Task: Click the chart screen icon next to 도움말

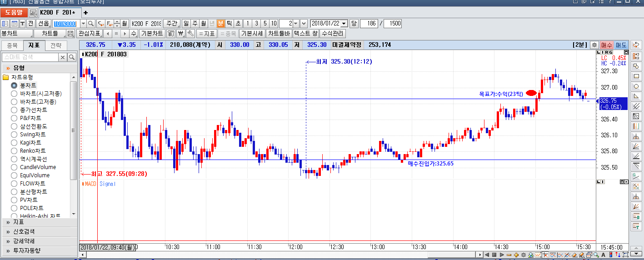Action: [33, 12]
